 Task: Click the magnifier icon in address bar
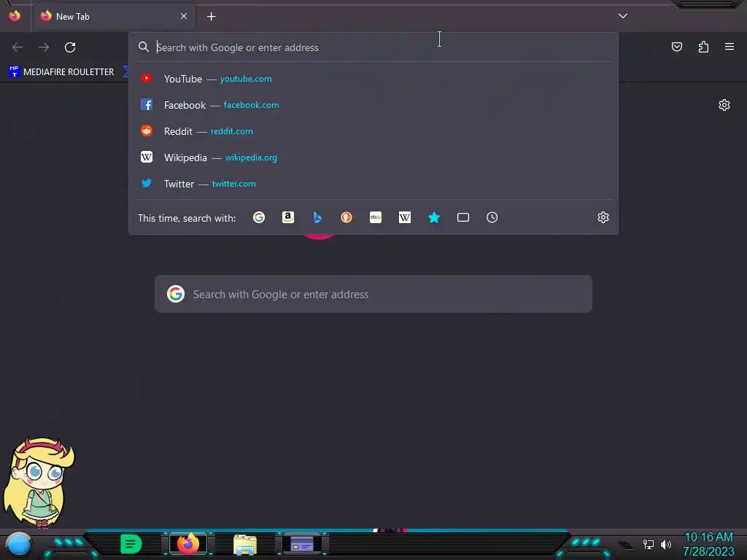(x=144, y=47)
